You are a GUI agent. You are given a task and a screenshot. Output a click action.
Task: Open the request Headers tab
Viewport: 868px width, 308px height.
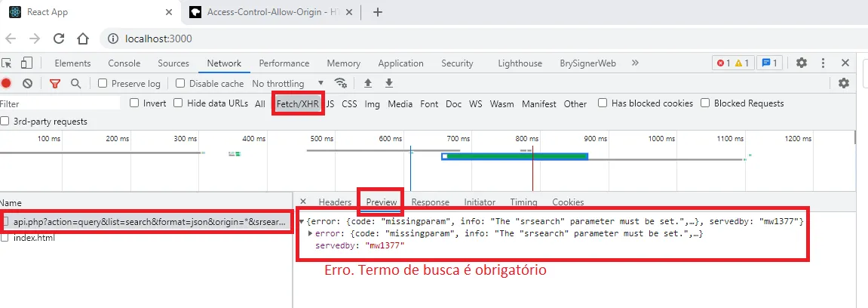[335, 202]
